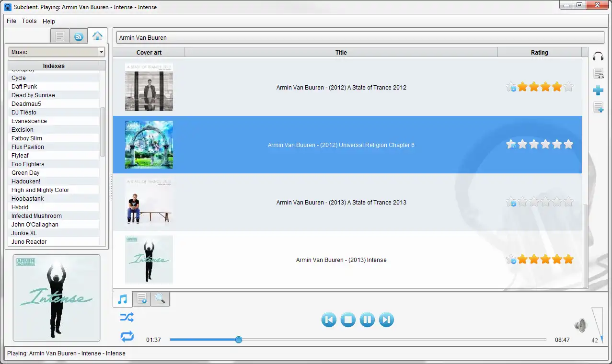Viewport: 612px width, 364px height.
Task: Rate A State of Trance 2013 five stars
Action: (568, 202)
